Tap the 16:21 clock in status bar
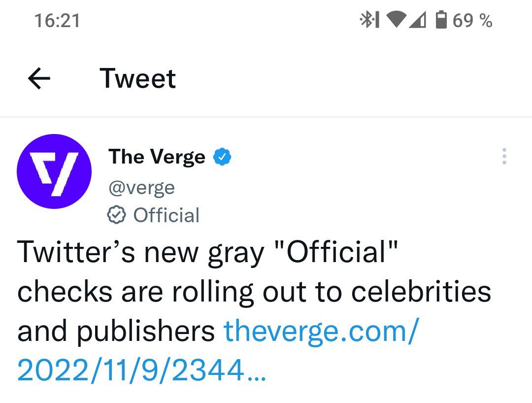532x403 pixels. (57, 20)
